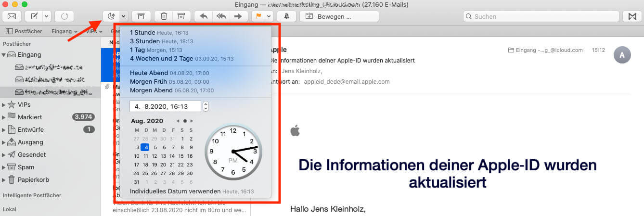Image resolution: width=644 pixels, height=216 pixels.
Task: Expand the VIPs disclosure triangle in sidebar
Action: pos(4,105)
